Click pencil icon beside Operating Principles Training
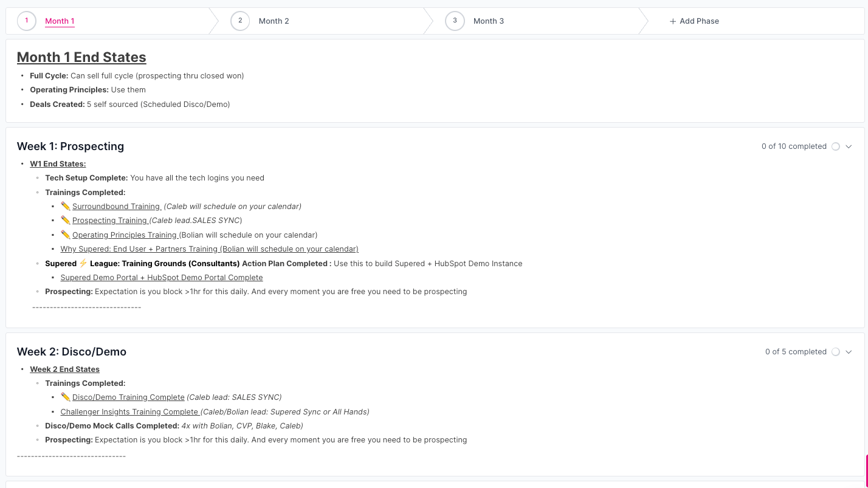This screenshot has height=488, width=868. pyautogui.click(x=66, y=235)
